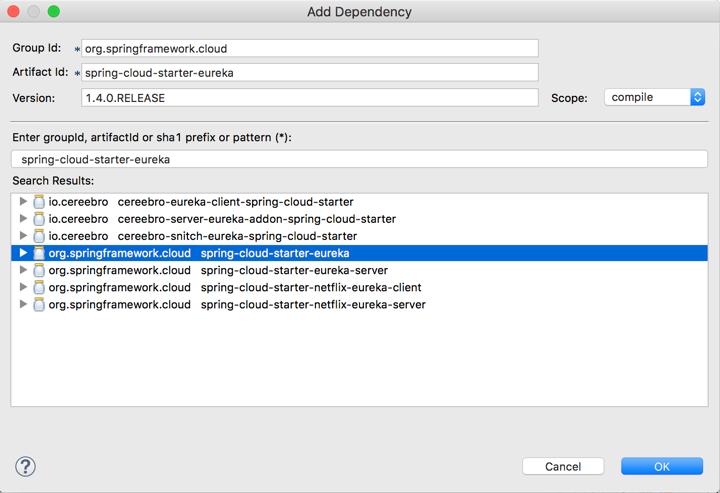Click jar icon of selected spring-cloud-starter-eureka row
Viewport: 720px width, 493px height.
[39, 253]
